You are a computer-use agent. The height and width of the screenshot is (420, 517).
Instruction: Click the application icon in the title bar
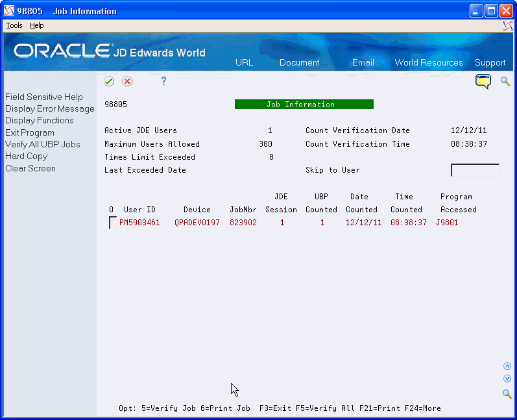point(9,11)
